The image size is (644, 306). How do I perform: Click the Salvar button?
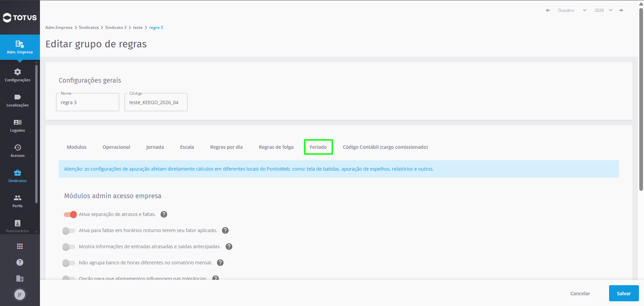point(624,293)
